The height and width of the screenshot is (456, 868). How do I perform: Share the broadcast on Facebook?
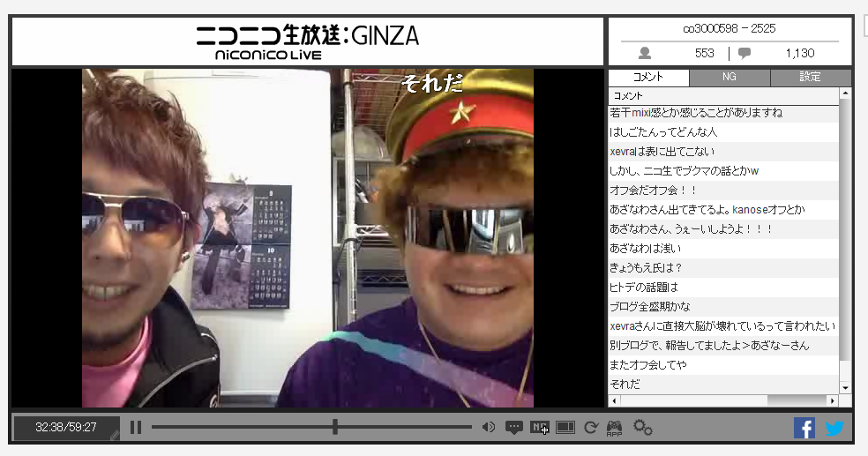[804, 428]
